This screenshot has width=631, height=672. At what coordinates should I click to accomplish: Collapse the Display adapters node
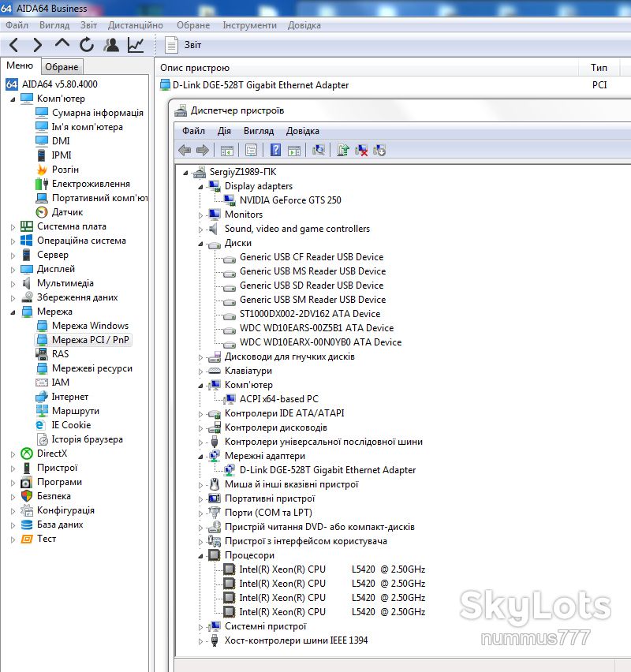pos(200,187)
